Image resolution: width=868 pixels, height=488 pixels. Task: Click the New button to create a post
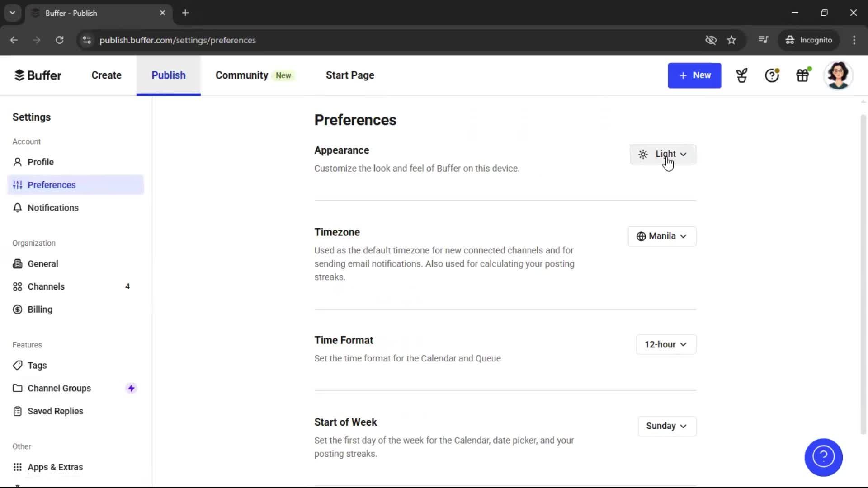(x=694, y=75)
